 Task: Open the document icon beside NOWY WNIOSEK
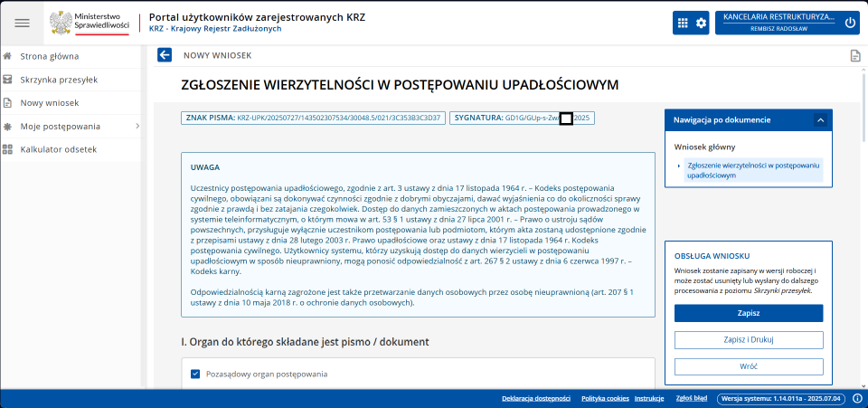tap(855, 55)
